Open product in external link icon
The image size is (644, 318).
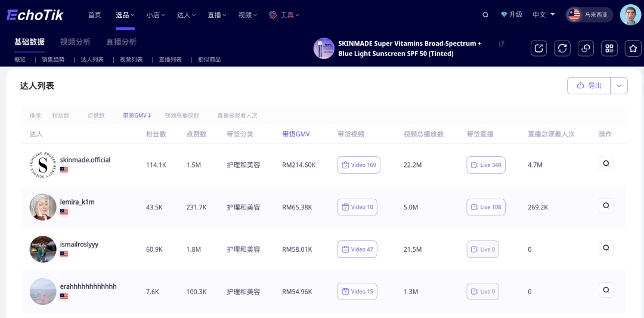click(538, 48)
